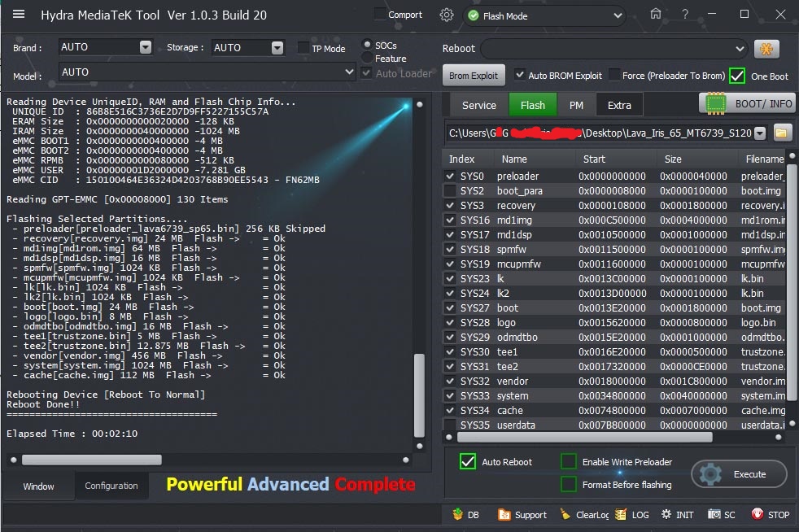Open the Reboot options dropdown
799x532 pixels.
(740, 49)
